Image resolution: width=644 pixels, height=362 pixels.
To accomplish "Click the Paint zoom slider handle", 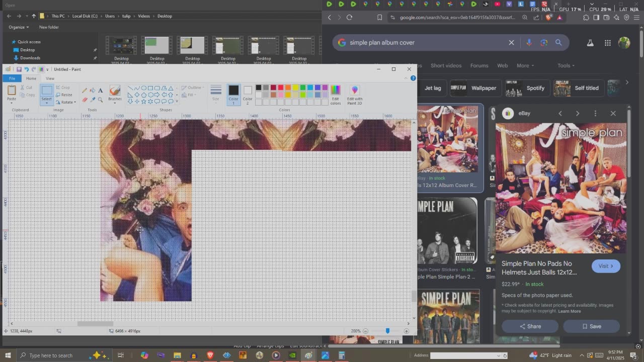I will [387, 331].
